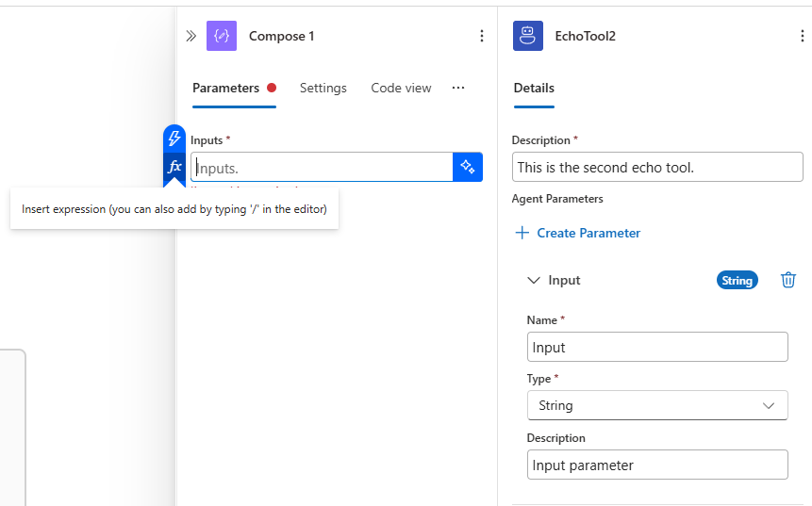Viewport: 812px width, 506px height.
Task: Click the tool Description text field
Action: (656, 167)
